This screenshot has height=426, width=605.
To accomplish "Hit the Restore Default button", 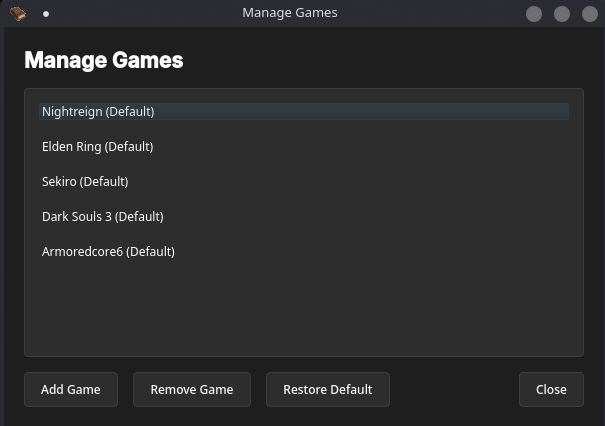I will pos(327,390).
